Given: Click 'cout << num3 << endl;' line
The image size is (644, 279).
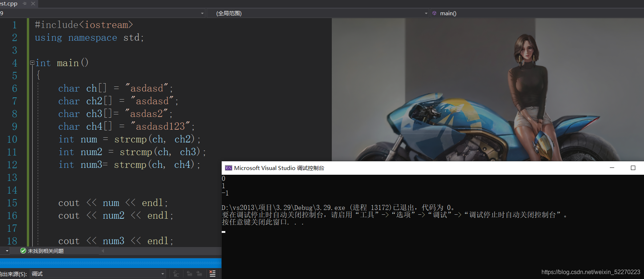Looking at the screenshot, I should [x=116, y=241].
